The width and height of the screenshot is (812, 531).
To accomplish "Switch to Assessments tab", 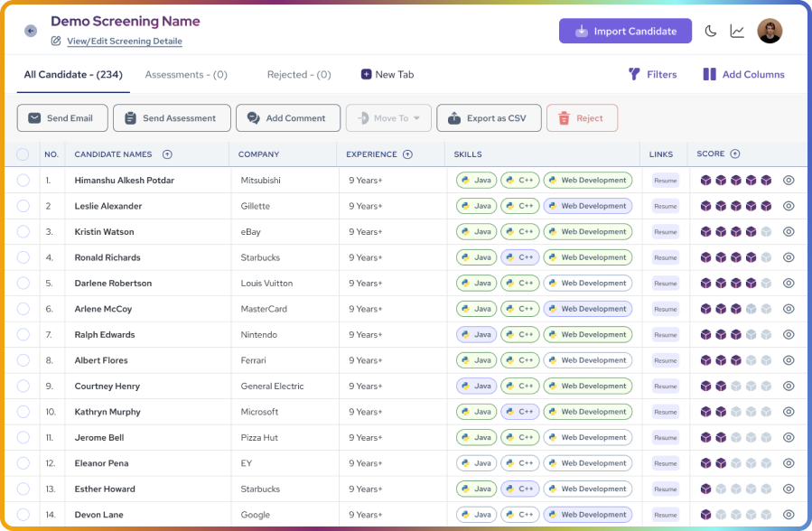I will (186, 75).
